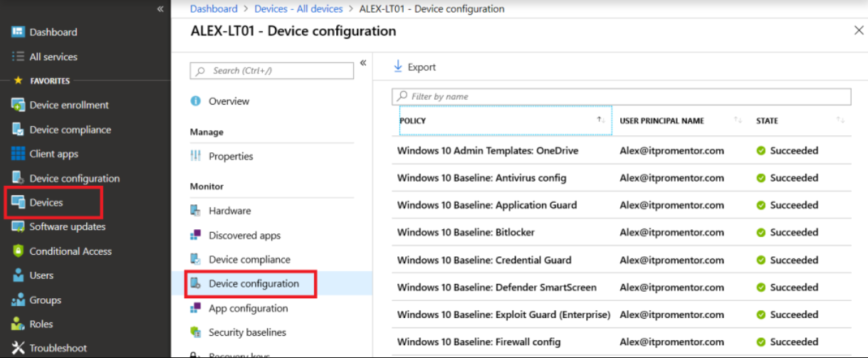Select Windows 10 Baseline: Firewall config row
This screenshot has width=868, height=358.
pyautogui.click(x=622, y=342)
